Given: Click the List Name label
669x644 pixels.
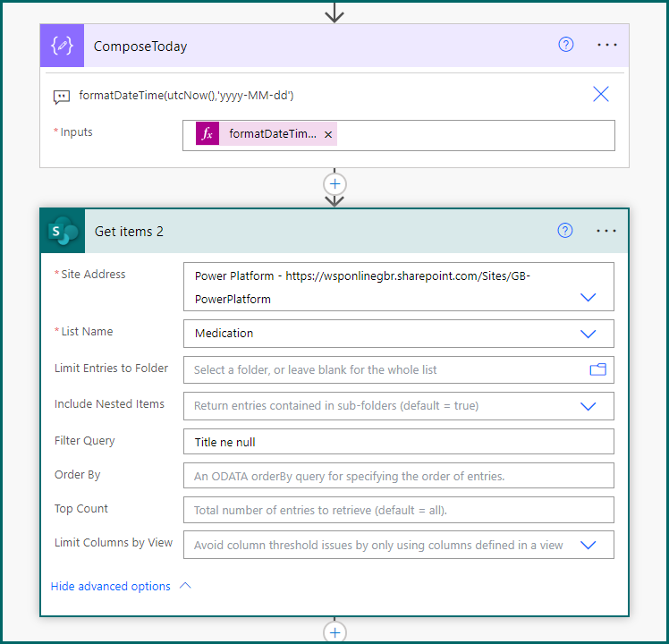Looking at the screenshot, I should [87, 331].
